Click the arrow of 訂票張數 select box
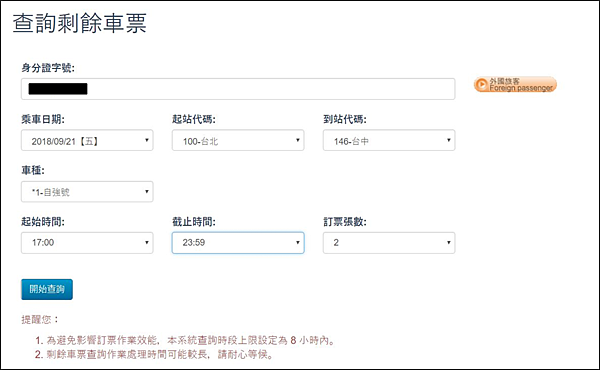This screenshot has height=370, width=600. (x=449, y=243)
